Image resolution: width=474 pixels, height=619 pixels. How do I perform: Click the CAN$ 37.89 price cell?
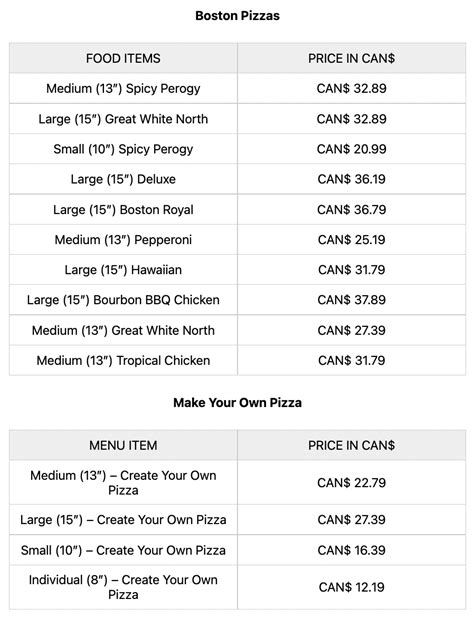coord(351,300)
